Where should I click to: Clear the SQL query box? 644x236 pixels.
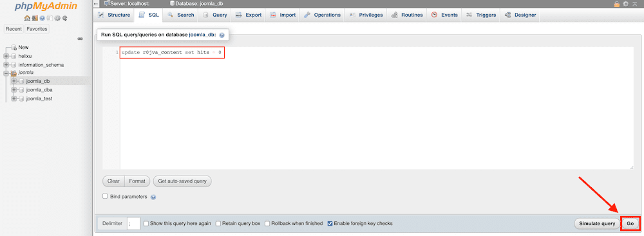tap(113, 181)
